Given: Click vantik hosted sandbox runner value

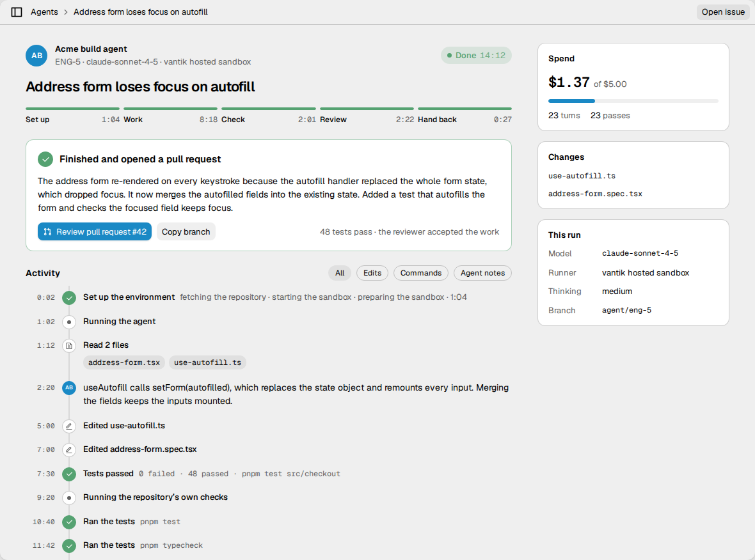Looking at the screenshot, I should click(645, 273).
